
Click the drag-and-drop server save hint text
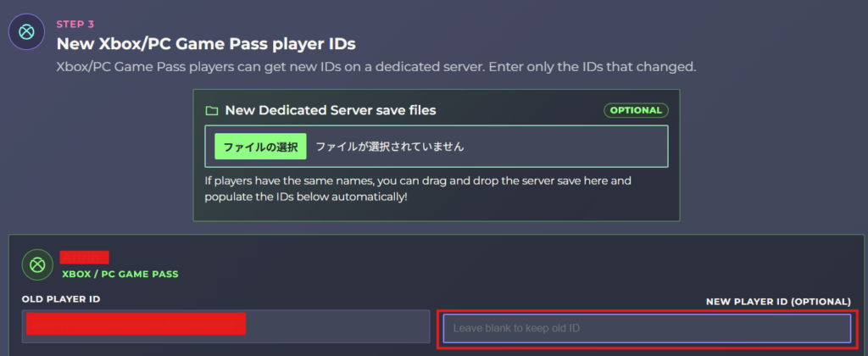point(418,189)
